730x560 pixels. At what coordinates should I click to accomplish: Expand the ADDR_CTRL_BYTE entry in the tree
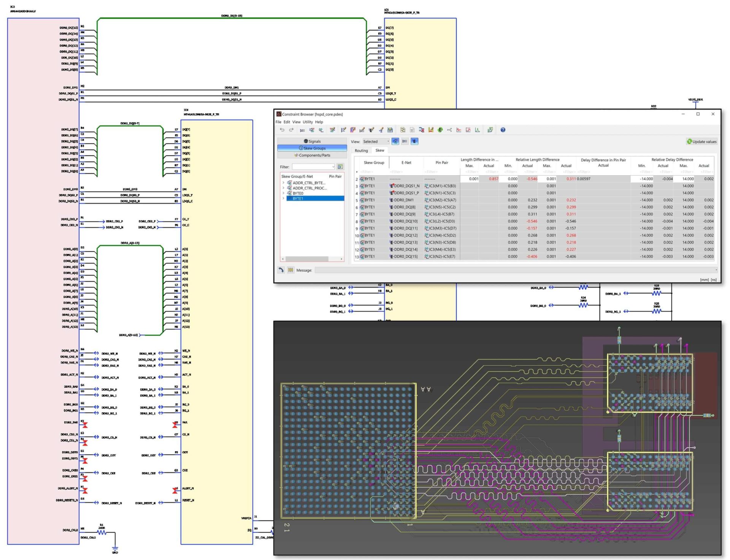pos(284,183)
